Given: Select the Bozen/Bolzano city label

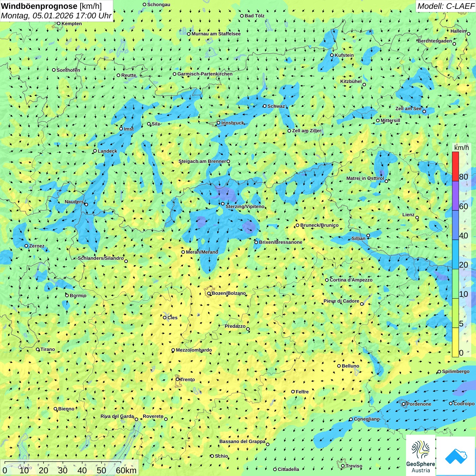Looking at the screenshot, I should point(229,293).
